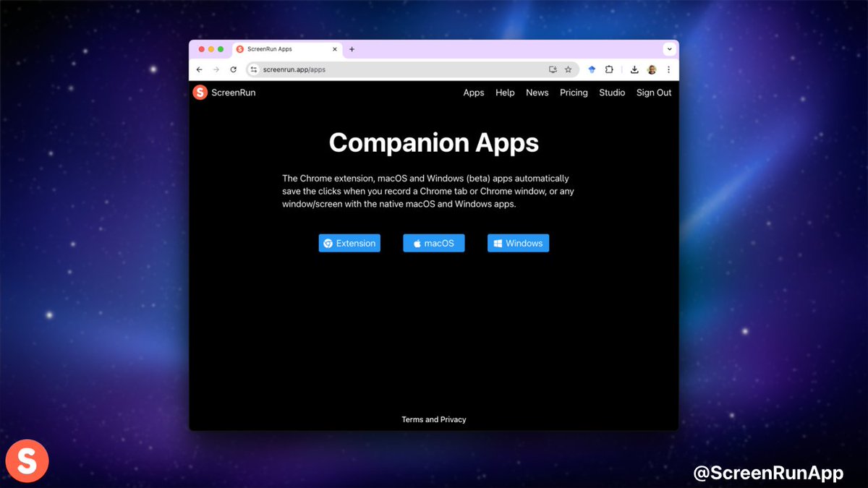Expand the tab search chevron
The image size is (868, 488).
click(670, 49)
